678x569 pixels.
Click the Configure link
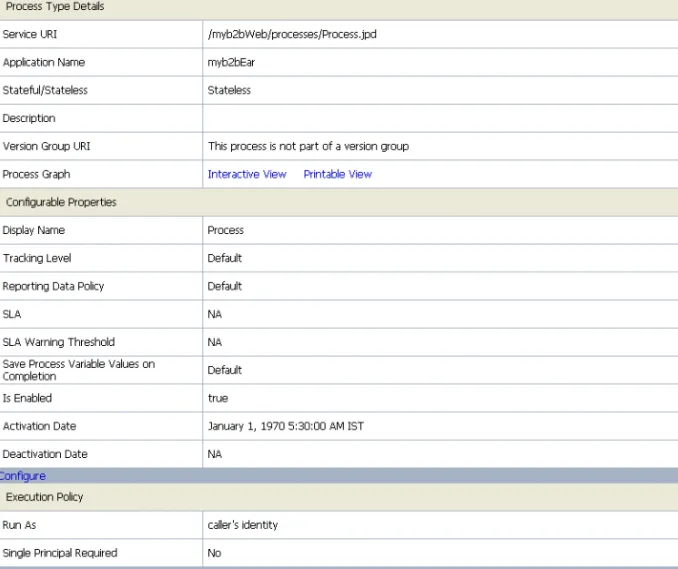22,476
